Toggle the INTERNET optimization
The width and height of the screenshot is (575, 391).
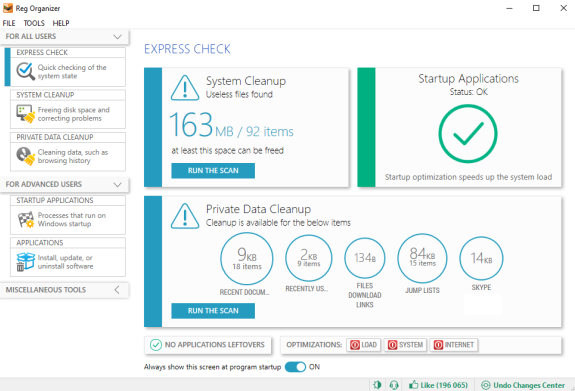[454, 345]
